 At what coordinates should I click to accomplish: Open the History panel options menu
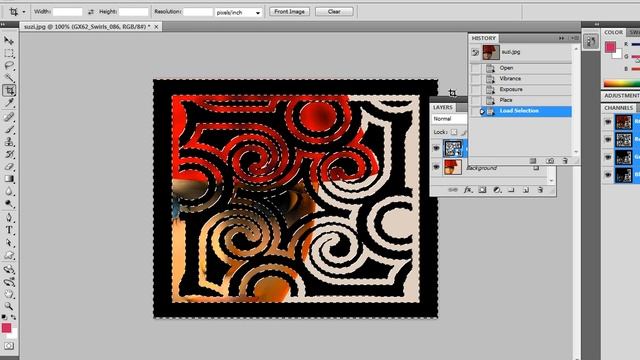[574, 38]
